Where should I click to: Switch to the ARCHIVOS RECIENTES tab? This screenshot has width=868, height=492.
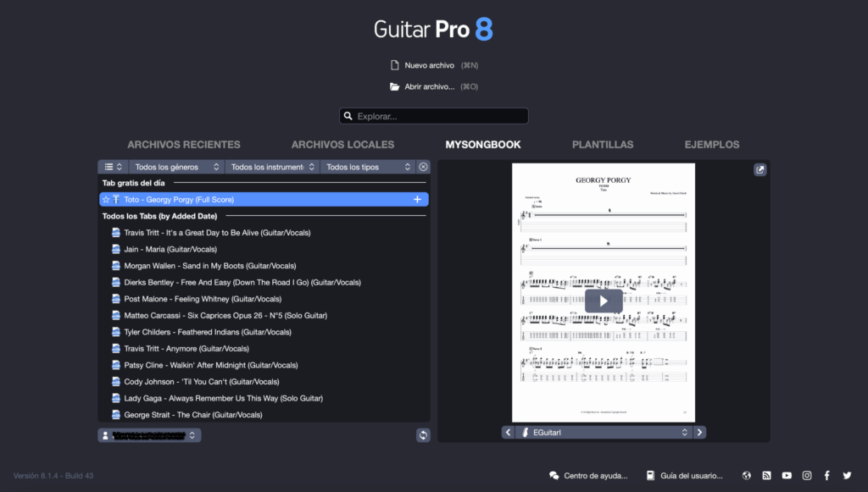tap(184, 145)
